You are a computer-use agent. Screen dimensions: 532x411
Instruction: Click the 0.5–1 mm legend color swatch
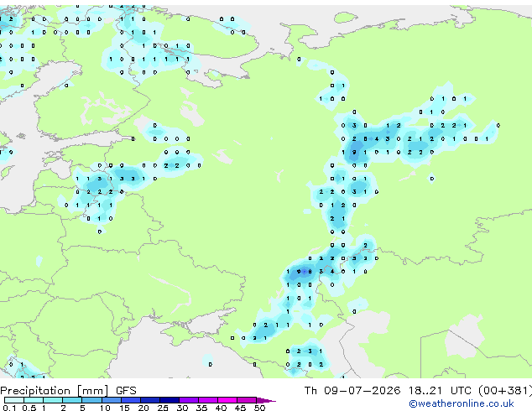(34, 400)
